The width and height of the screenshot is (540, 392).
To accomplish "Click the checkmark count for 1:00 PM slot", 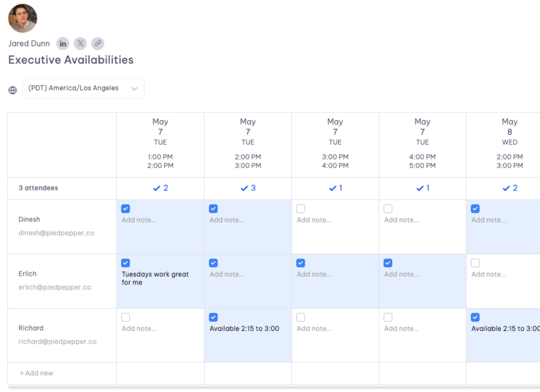I will 160,188.
